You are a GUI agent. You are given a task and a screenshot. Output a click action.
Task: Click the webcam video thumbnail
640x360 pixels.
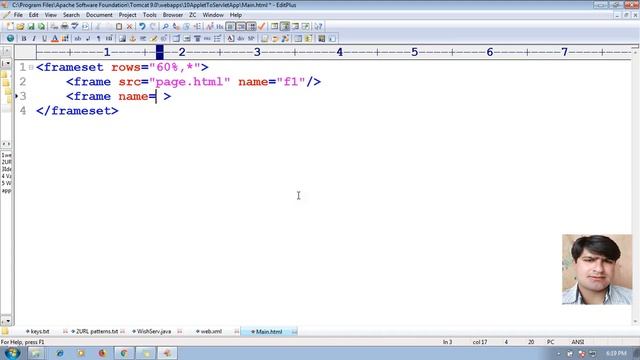tap(597, 269)
